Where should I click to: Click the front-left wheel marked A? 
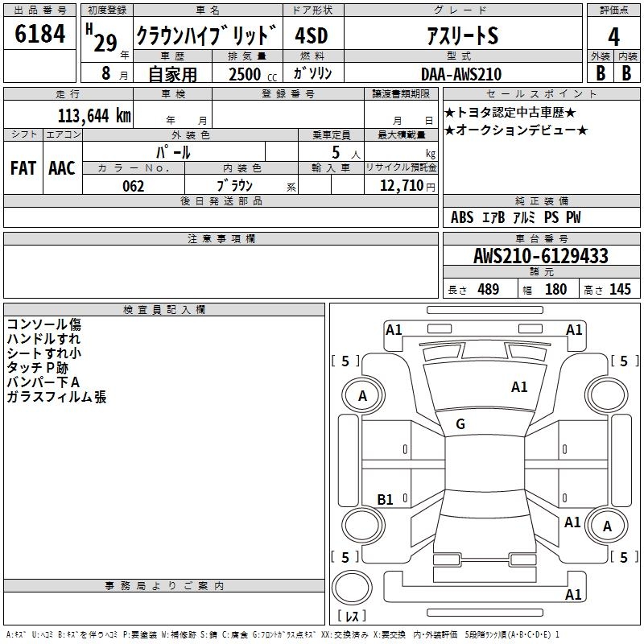pyautogui.click(x=363, y=395)
